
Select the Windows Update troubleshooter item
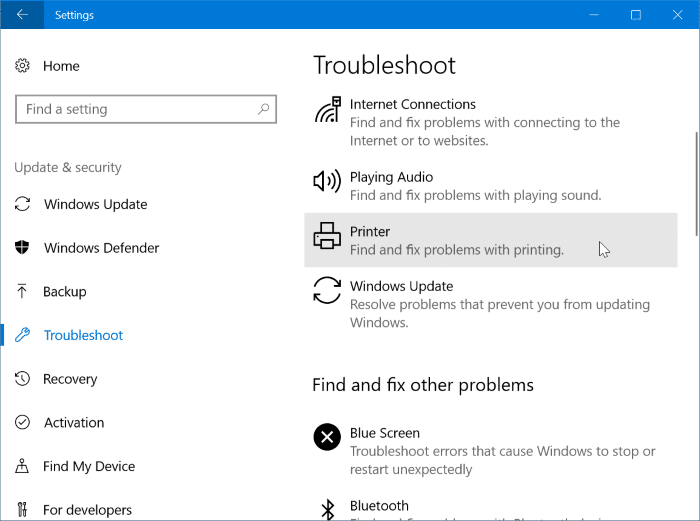pos(491,304)
